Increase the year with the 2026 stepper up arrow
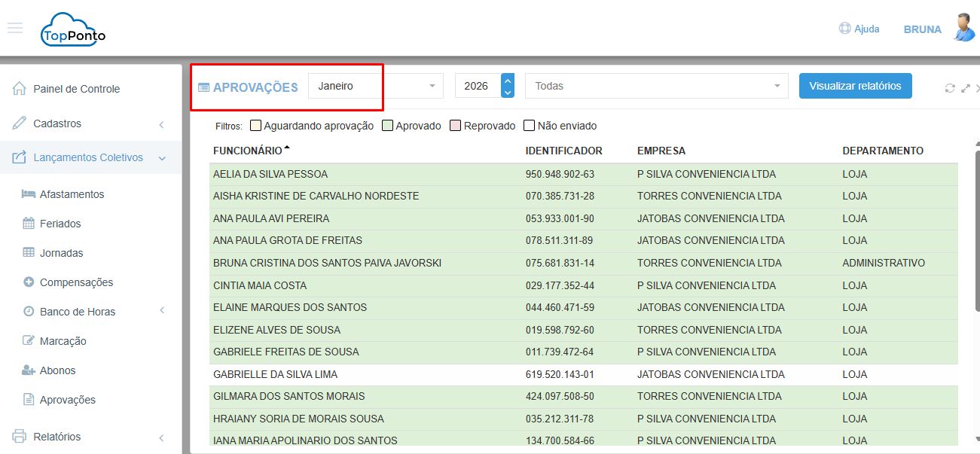980x454 pixels. coord(508,80)
